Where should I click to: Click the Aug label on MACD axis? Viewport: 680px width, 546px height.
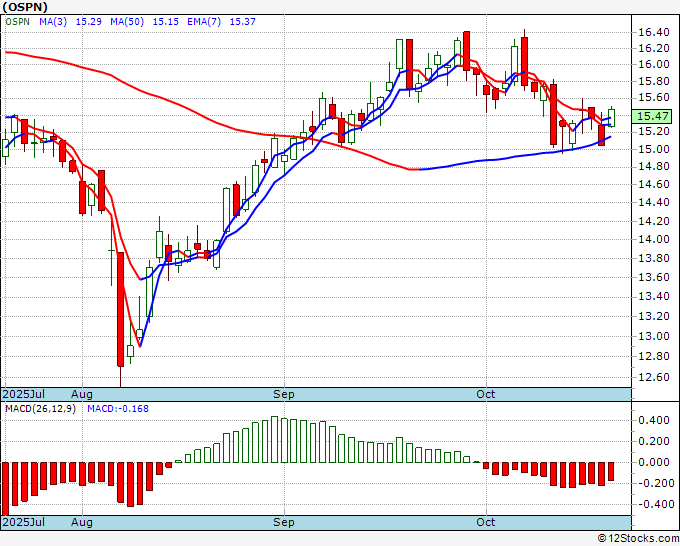point(82,522)
